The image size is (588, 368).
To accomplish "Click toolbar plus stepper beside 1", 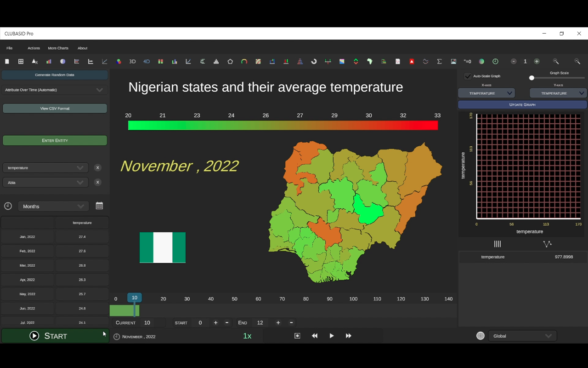I will tap(537, 61).
